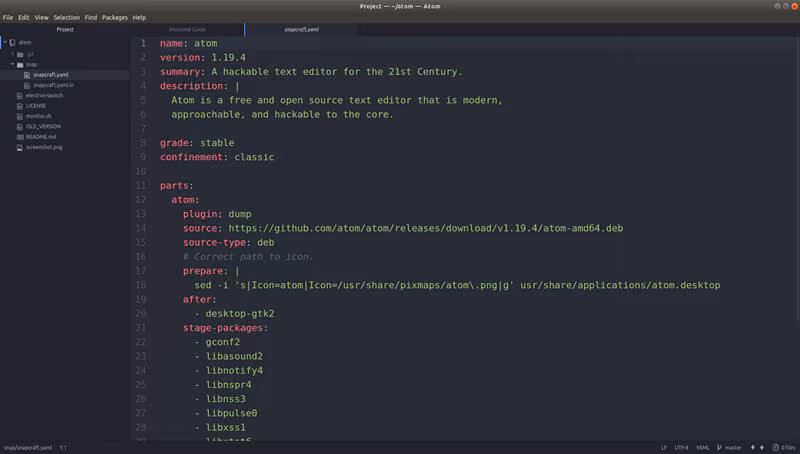The height and width of the screenshot is (454, 800).
Task: Click the screenshot.png image icon
Action: [x=20, y=147]
